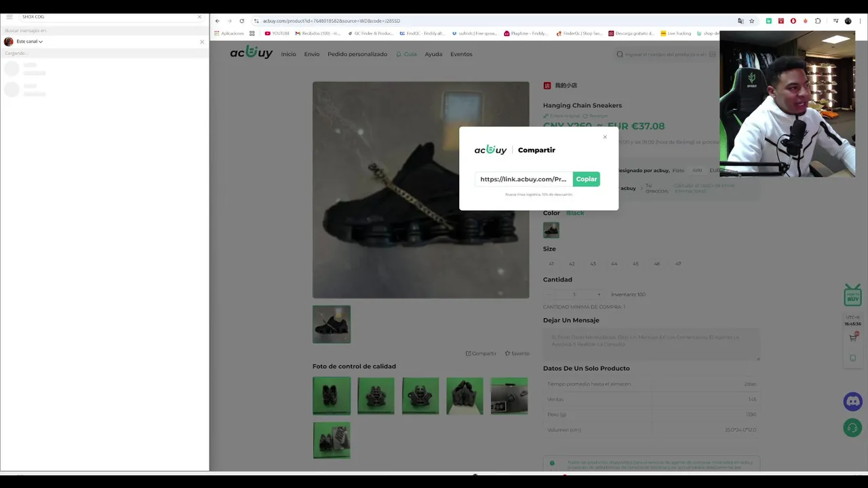Viewport: 868px width, 488px height.
Task: Click the Enlace original link
Action: coord(561,116)
